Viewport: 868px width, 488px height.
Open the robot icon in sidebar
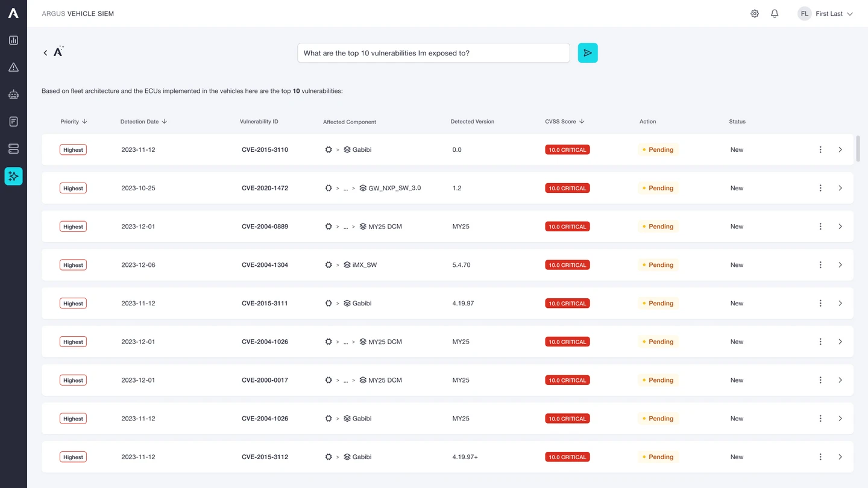pyautogui.click(x=13, y=95)
